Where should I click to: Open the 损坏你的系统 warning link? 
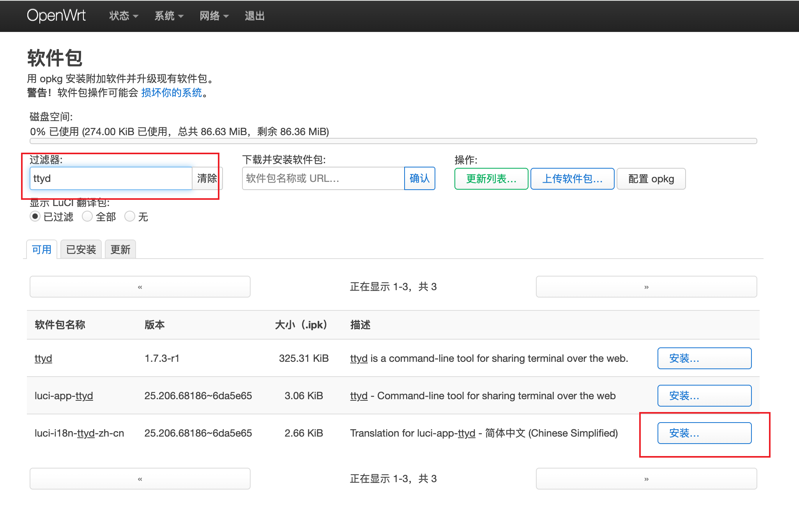[171, 93]
